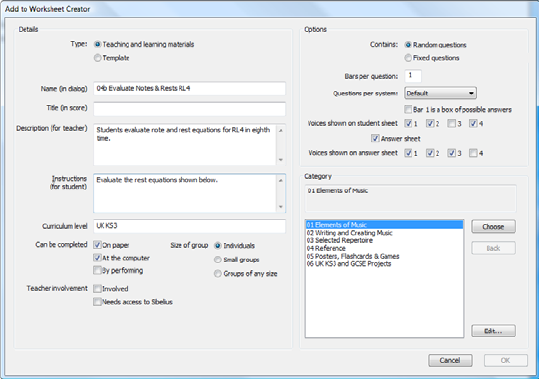Enable voice 3 on student sheet
Viewport: 539px width, 379px height.
(x=451, y=123)
